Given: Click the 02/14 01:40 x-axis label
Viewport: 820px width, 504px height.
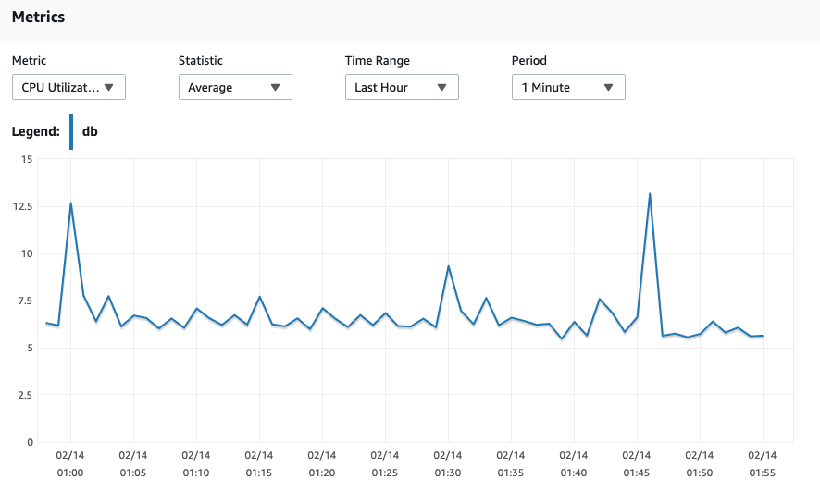Looking at the screenshot, I should 574,464.
